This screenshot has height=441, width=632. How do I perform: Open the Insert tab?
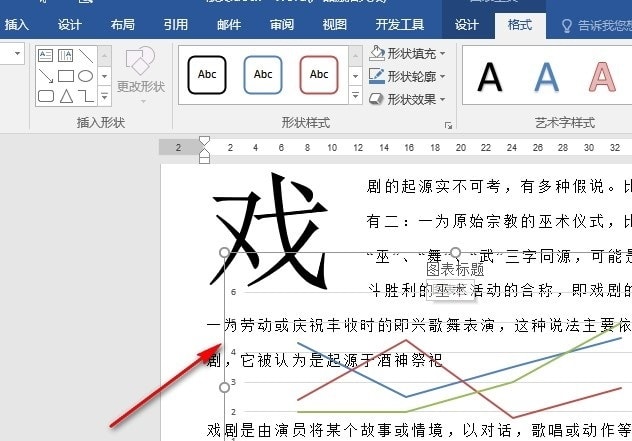[16, 25]
